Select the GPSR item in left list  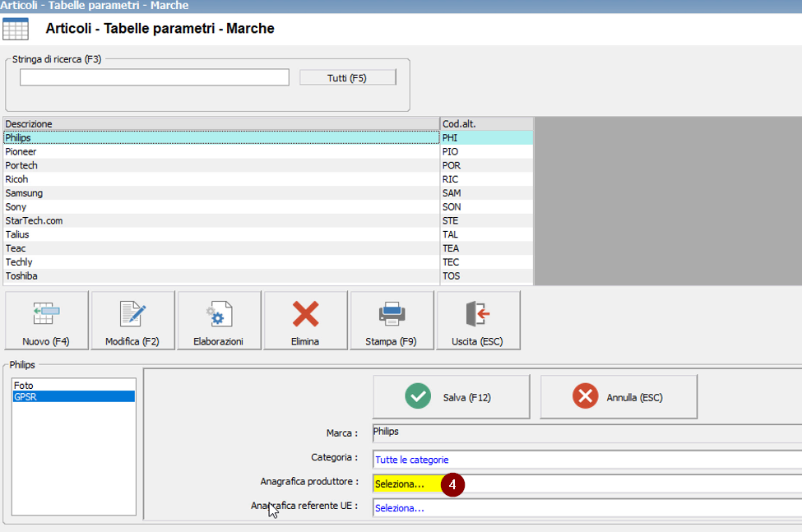click(x=74, y=396)
